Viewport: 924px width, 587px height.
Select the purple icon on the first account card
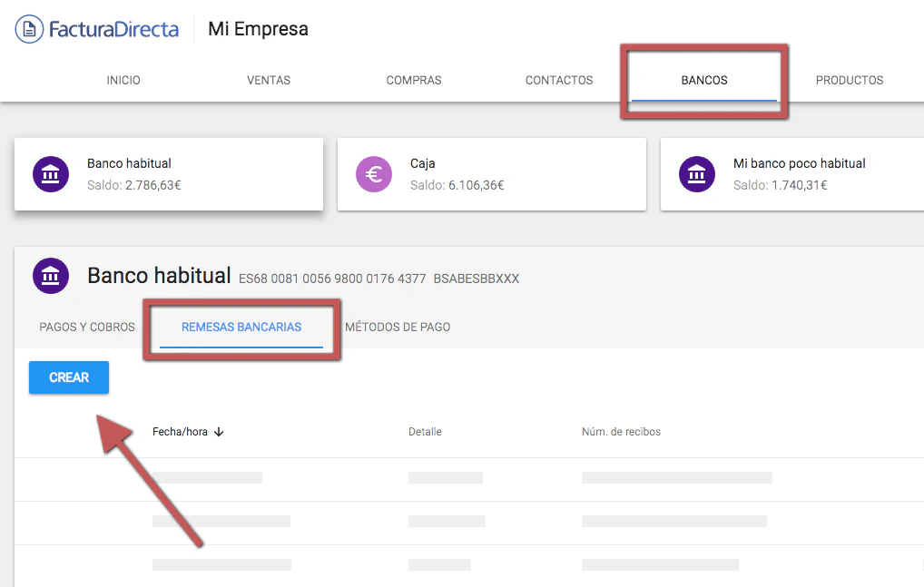50,173
